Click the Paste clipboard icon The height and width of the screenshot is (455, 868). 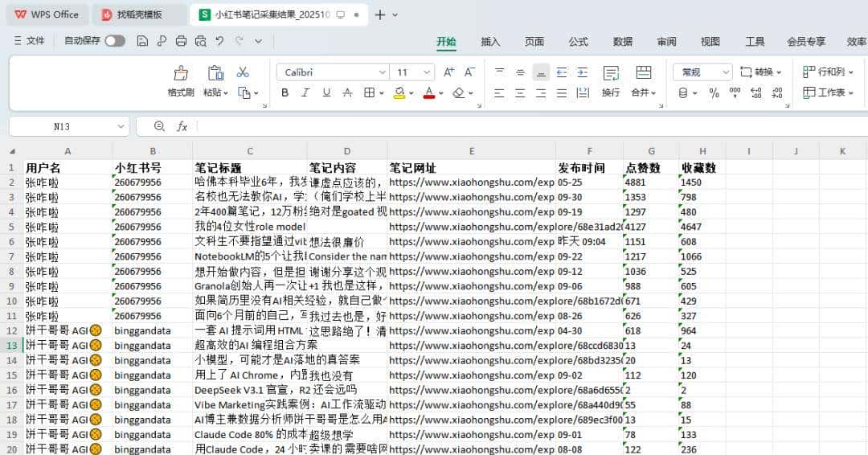(215, 72)
